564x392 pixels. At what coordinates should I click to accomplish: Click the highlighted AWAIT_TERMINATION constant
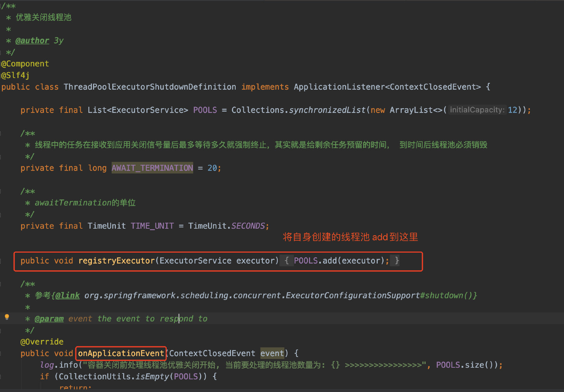pos(152,168)
